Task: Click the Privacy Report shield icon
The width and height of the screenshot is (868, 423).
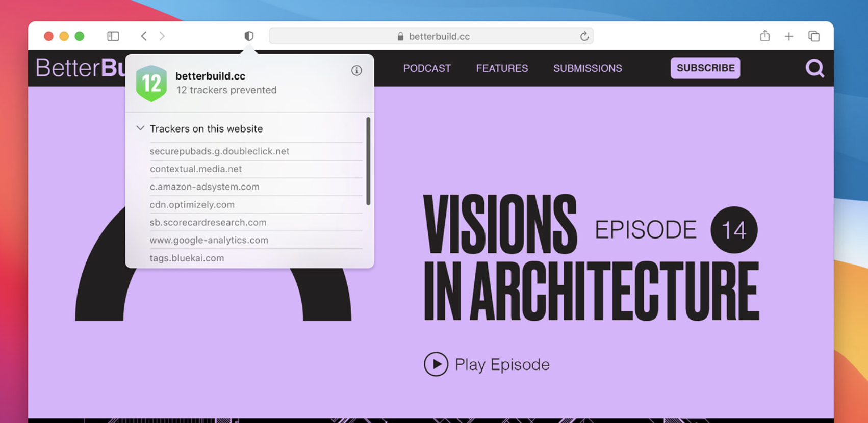Action: (249, 36)
